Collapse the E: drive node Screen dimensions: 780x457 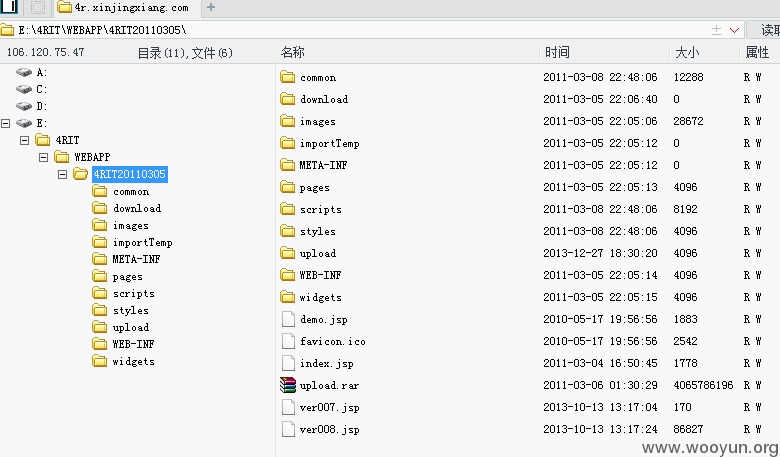pos(5,123)
